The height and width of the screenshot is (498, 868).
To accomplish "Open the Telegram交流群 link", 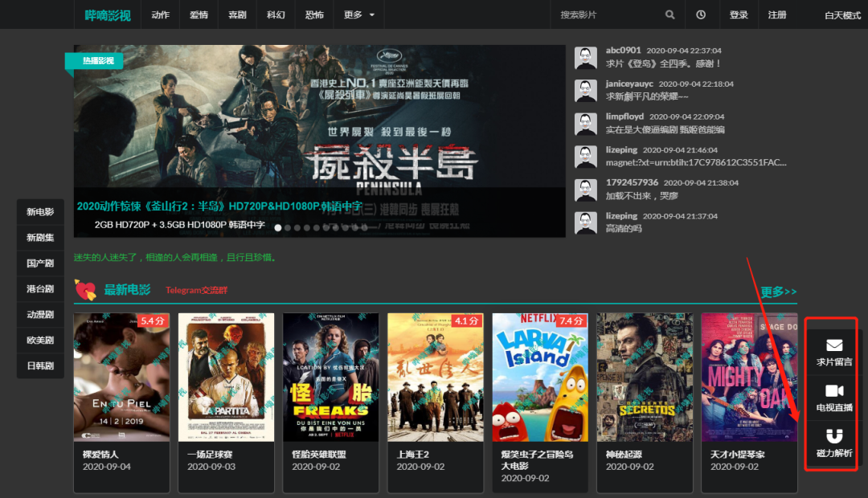I will coord(197,290).
